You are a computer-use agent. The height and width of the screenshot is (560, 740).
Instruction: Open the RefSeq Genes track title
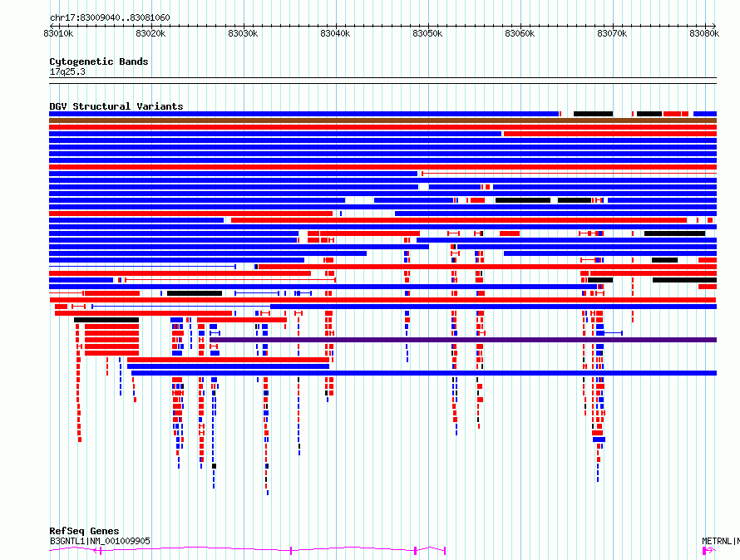[84, 531]
